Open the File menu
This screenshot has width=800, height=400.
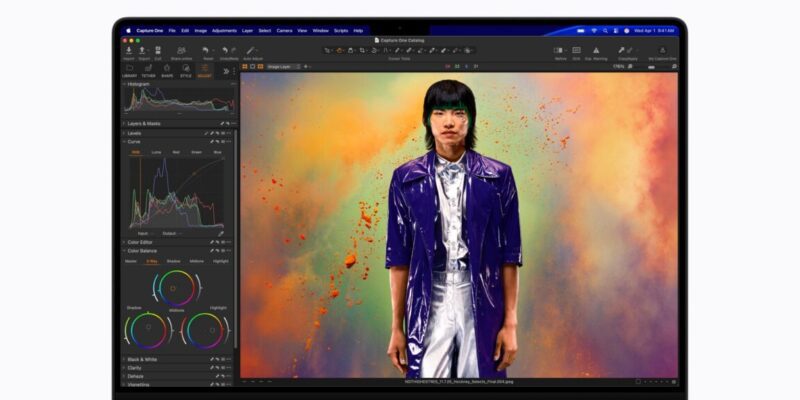point(172,31)
